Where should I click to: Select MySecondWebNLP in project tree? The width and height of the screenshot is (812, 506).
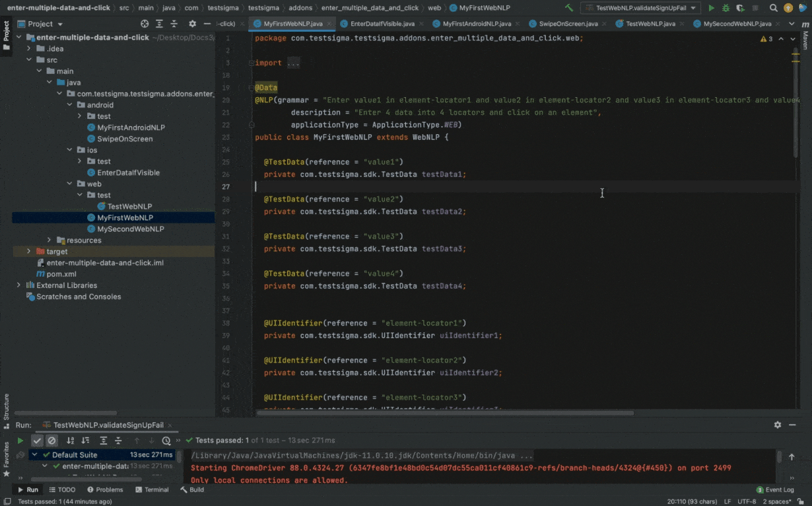tap(130, 229)
